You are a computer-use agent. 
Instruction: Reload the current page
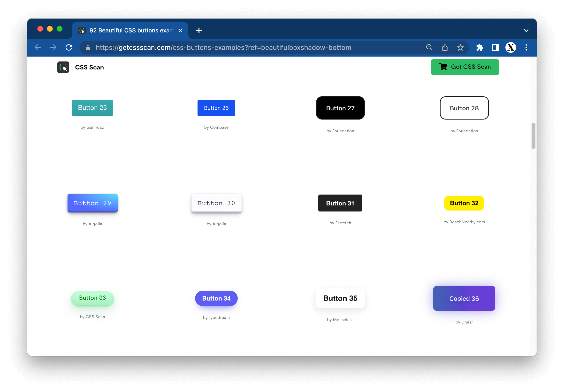pos(69,47)
